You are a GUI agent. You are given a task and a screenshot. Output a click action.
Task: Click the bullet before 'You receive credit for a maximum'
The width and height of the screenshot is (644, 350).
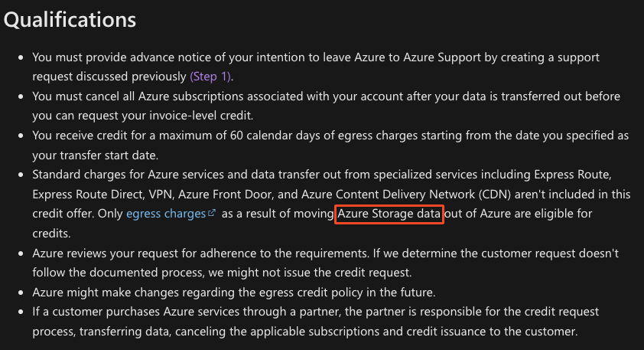(21, 136)
